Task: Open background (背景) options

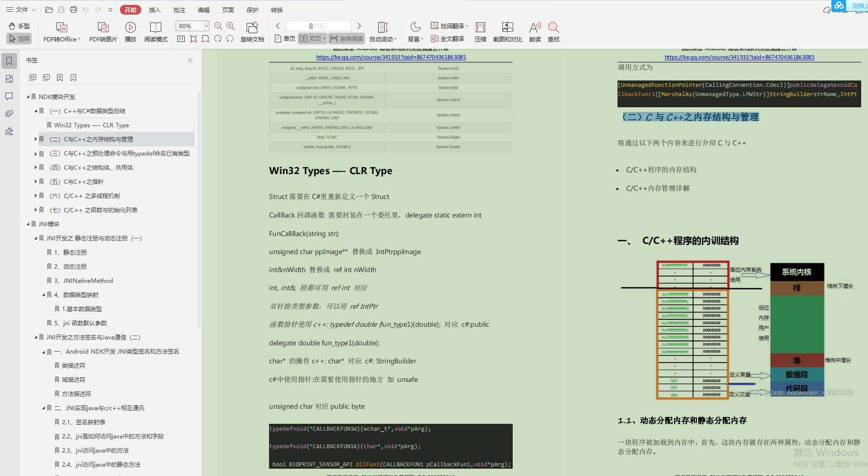Action: click(415, 33)
